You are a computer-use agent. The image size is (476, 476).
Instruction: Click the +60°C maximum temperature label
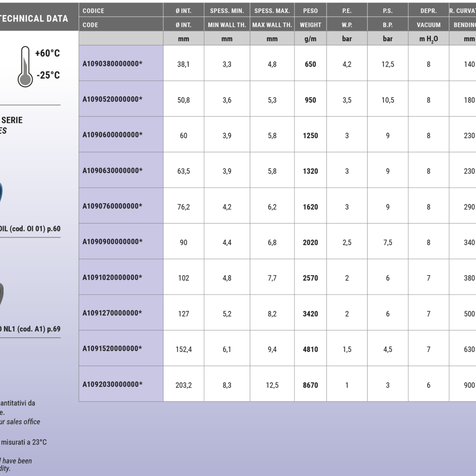(47, 54)
